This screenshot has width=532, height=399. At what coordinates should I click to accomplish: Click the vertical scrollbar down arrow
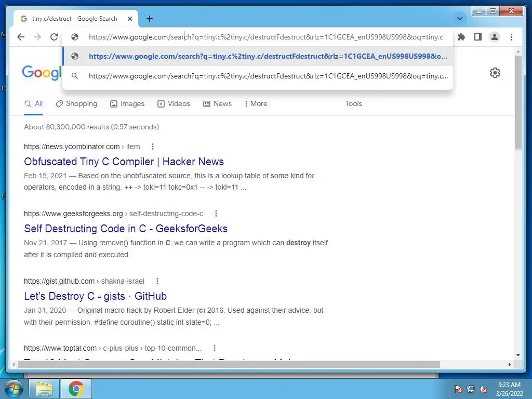tap(518, 355)
